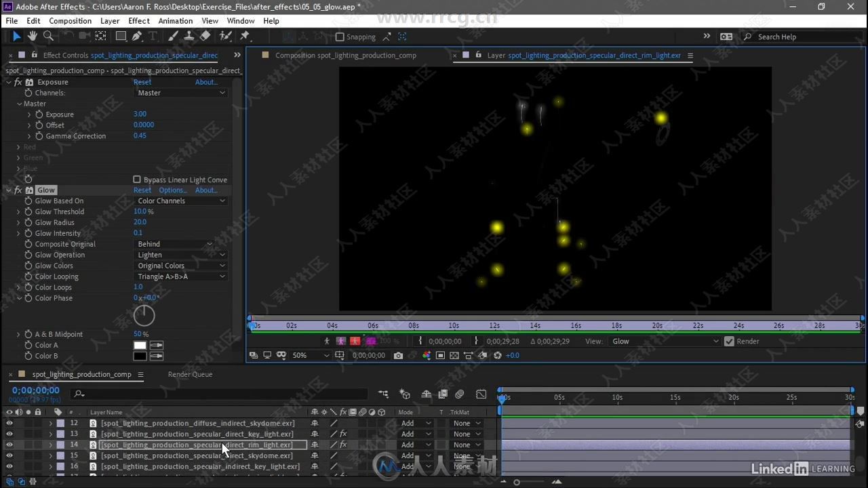Click the timeline layer search field
The height and width of the screenshot is (488, 868).
point(218,394)
